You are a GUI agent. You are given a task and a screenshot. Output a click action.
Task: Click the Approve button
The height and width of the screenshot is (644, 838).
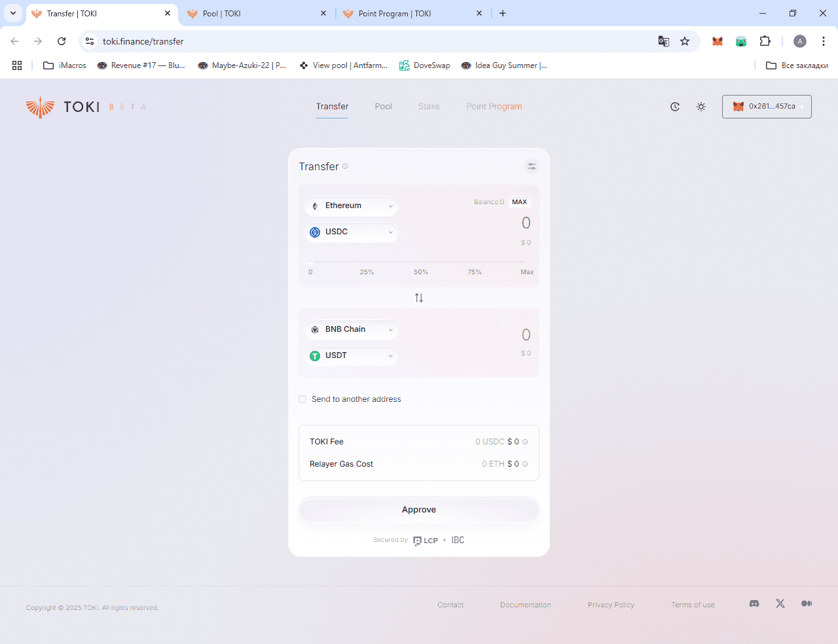(x=419, y=510)
